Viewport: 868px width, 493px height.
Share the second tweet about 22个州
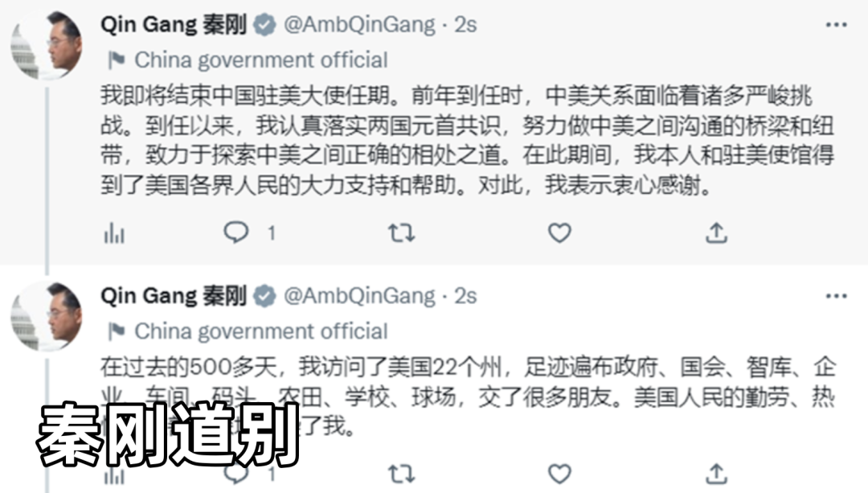coord(716,475)
